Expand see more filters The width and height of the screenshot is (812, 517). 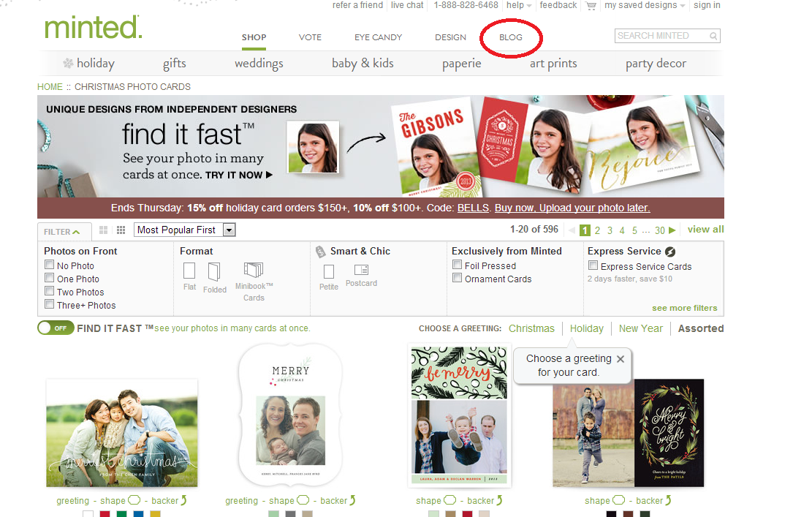685,308
